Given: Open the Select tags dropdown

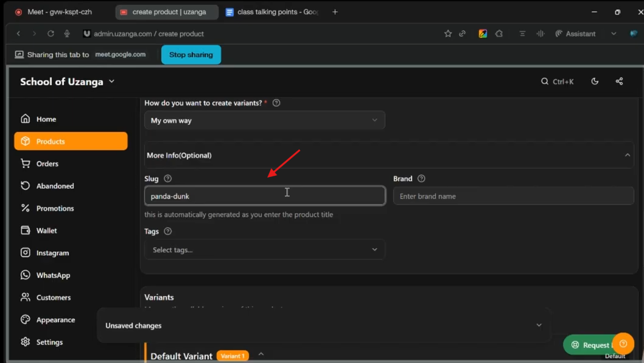Looking at the screenshot, I should point(265,249).
